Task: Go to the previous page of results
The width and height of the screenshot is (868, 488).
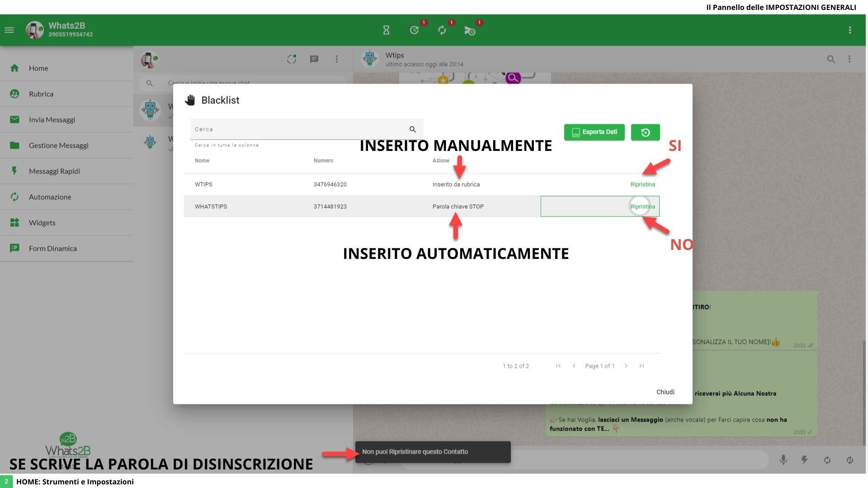Action: tap(574, 366)
